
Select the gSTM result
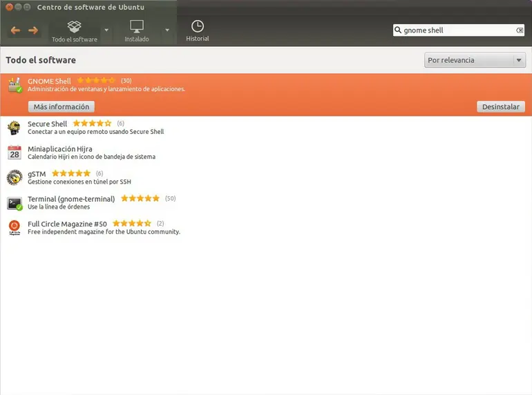coord(266,177)
